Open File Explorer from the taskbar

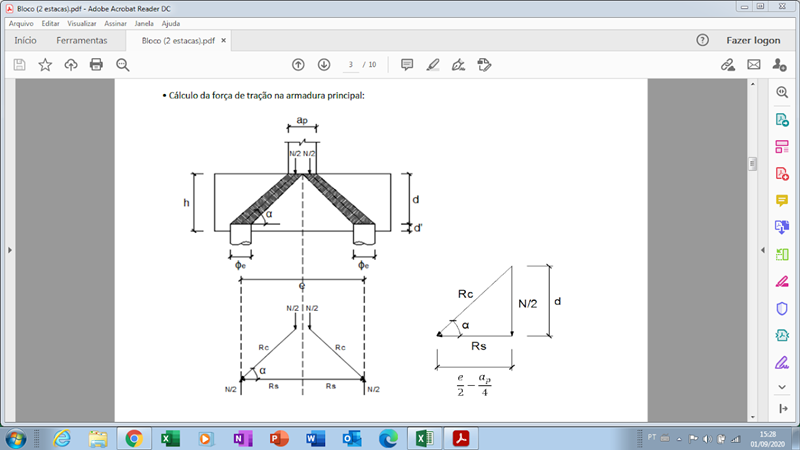tap(97, 439)
